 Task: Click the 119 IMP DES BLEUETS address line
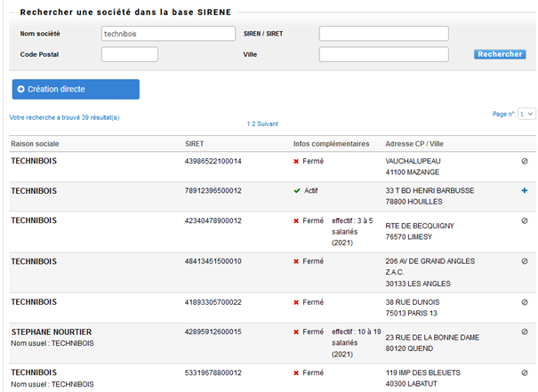pyautogui.click(x=423, y=372)
